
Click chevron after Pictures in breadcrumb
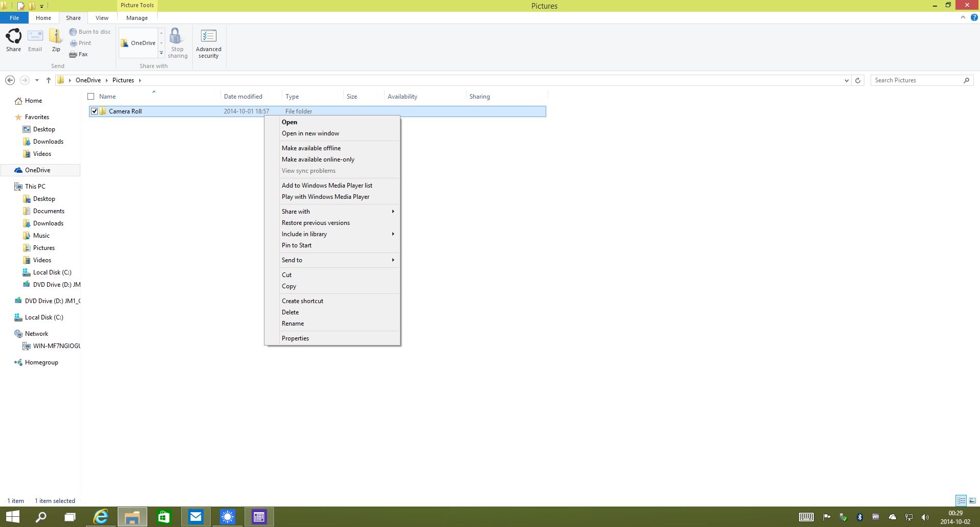click(140, 80)
